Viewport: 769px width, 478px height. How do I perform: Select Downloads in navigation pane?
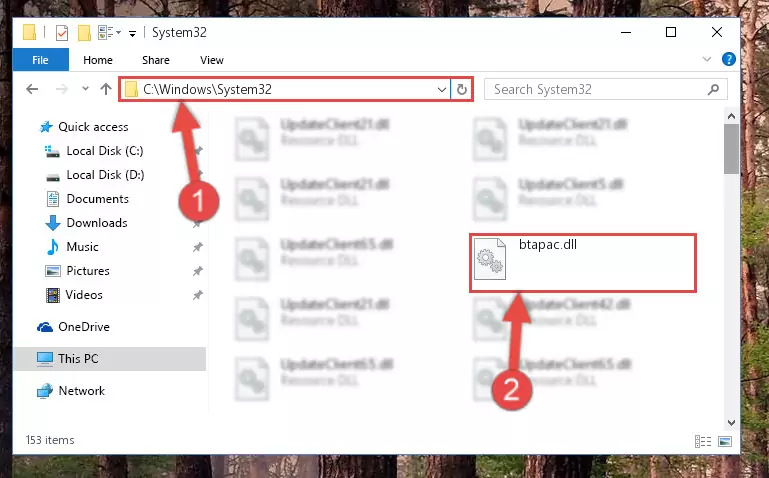[x=97, y=223]
